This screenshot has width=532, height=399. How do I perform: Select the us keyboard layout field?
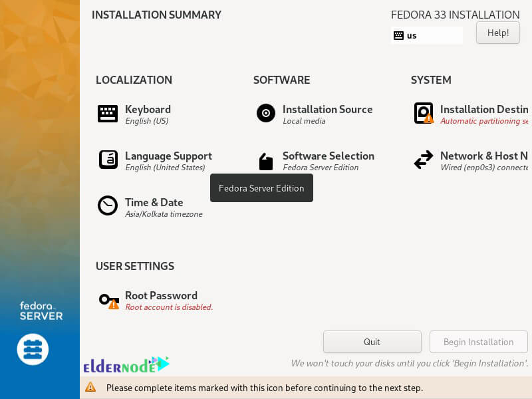(427, 36)
